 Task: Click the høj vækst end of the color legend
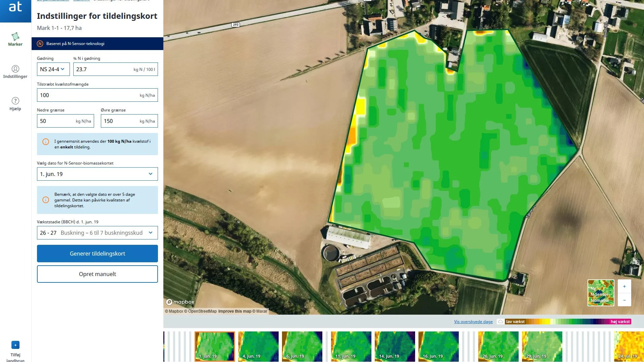620,322
